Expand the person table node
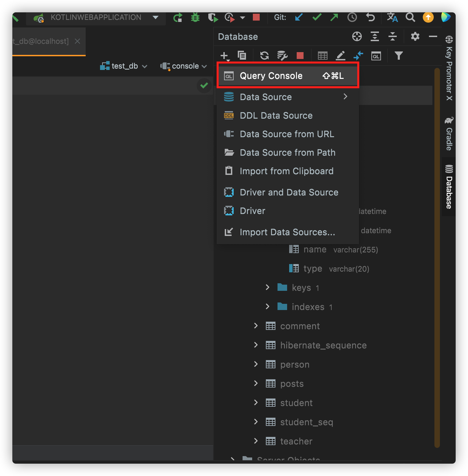 coord(256,364)
